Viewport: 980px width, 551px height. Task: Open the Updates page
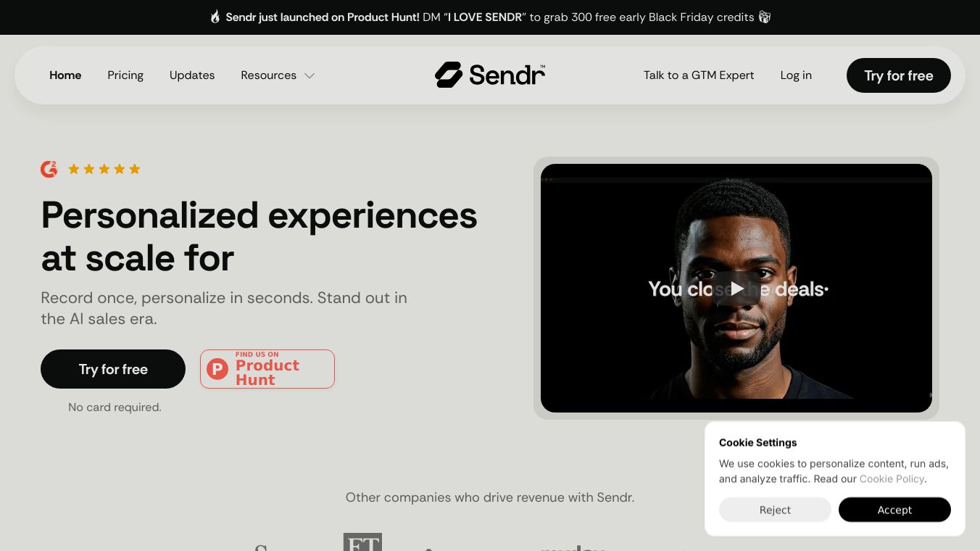[192, 75]
